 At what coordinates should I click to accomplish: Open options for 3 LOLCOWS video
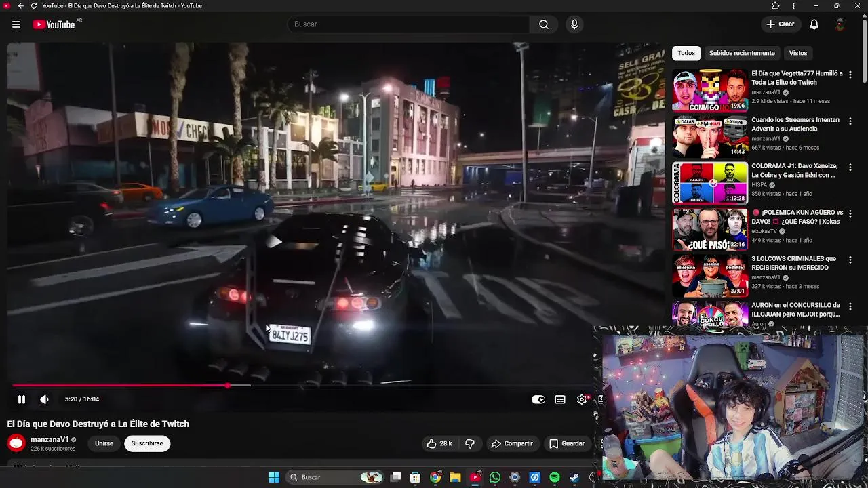(850, 260)
